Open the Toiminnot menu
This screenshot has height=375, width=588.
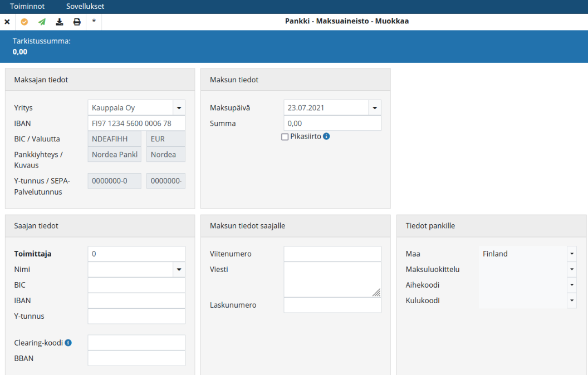(x=27, y=7)
